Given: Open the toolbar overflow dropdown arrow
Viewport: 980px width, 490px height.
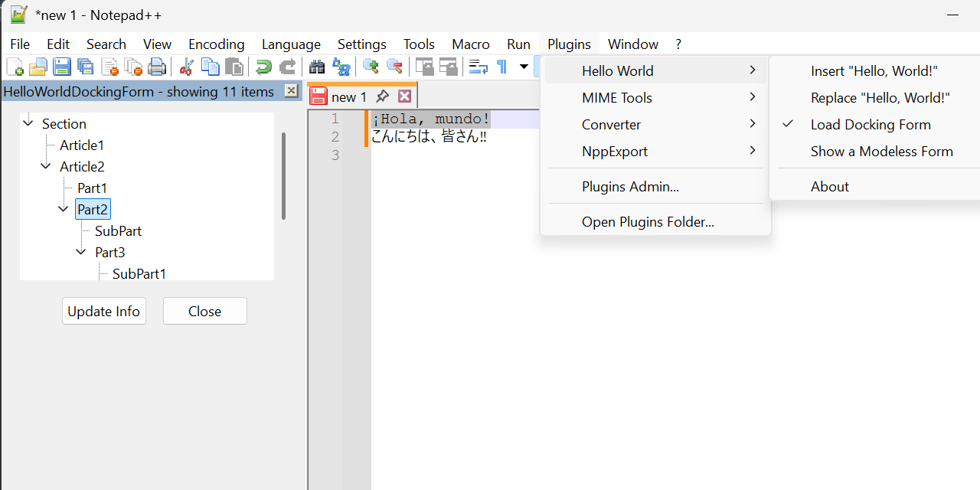Looking at the screenshot, I should 524,67.
